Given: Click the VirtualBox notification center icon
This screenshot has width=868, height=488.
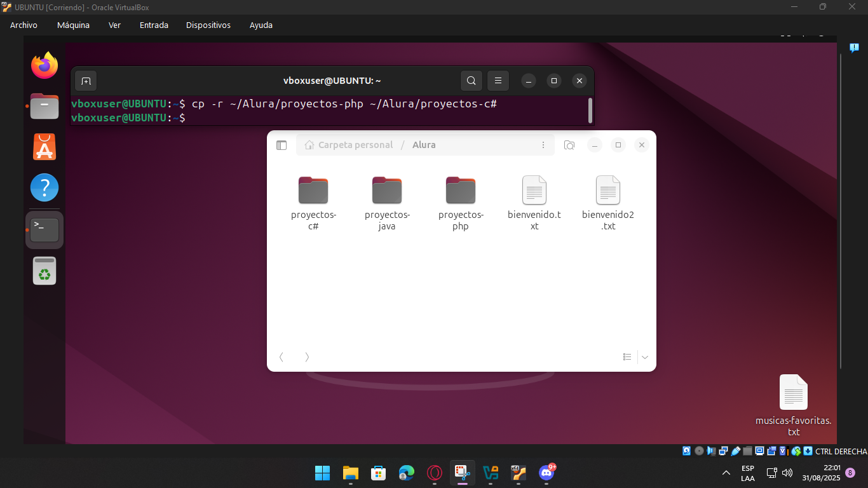Looking at the screenshot, I should click(x=855, y=48).
